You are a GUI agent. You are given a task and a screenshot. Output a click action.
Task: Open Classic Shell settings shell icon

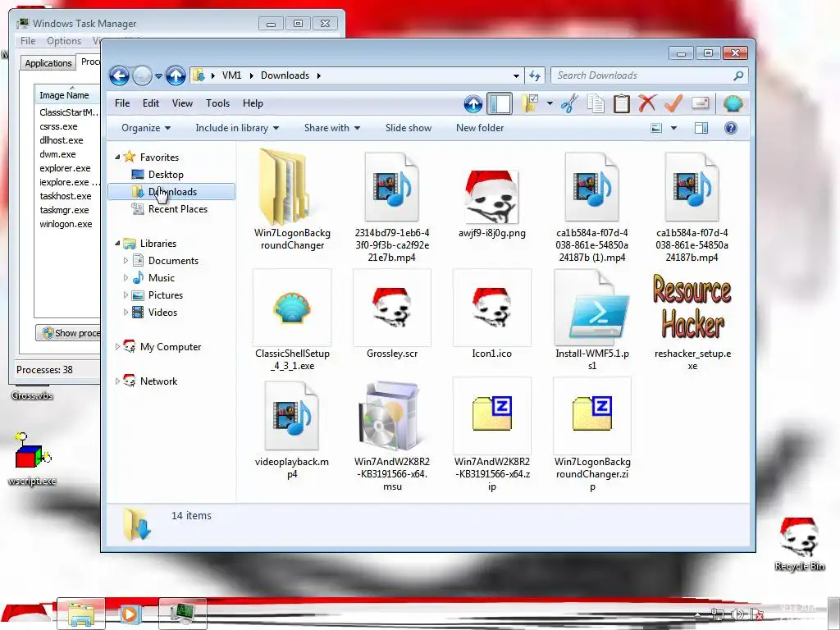click(x=733, y=103)
